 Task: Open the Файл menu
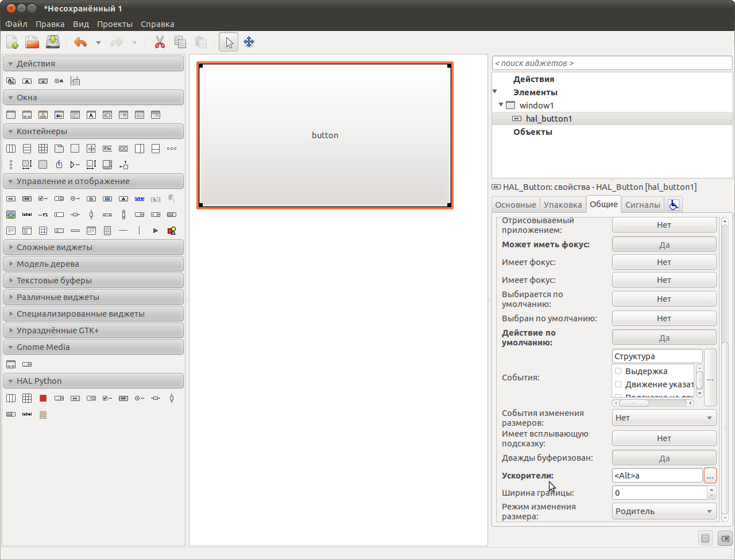click(x=17, y=24)
